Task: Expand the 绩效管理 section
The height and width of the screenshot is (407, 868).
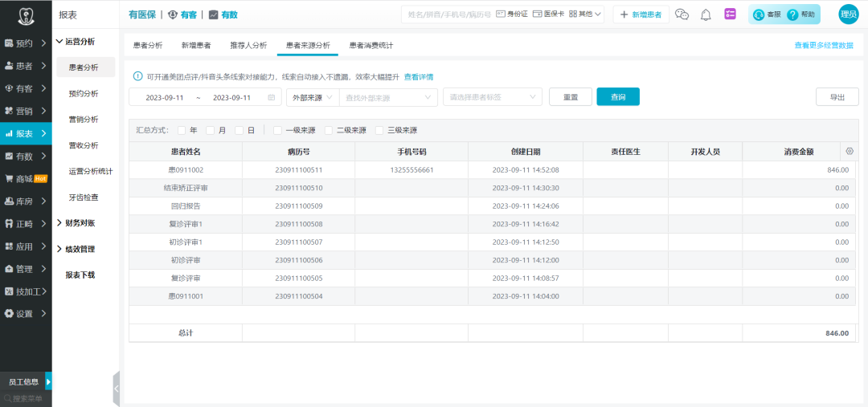Action: [x=76, y=250]
